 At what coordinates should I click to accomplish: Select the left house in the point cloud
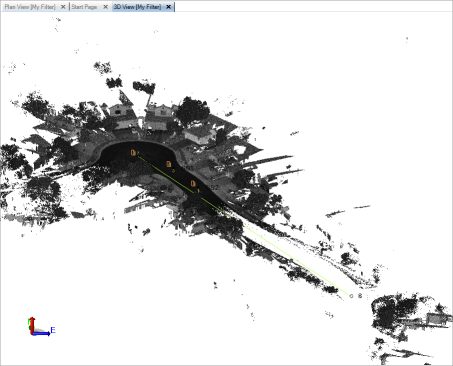point(121,115)
